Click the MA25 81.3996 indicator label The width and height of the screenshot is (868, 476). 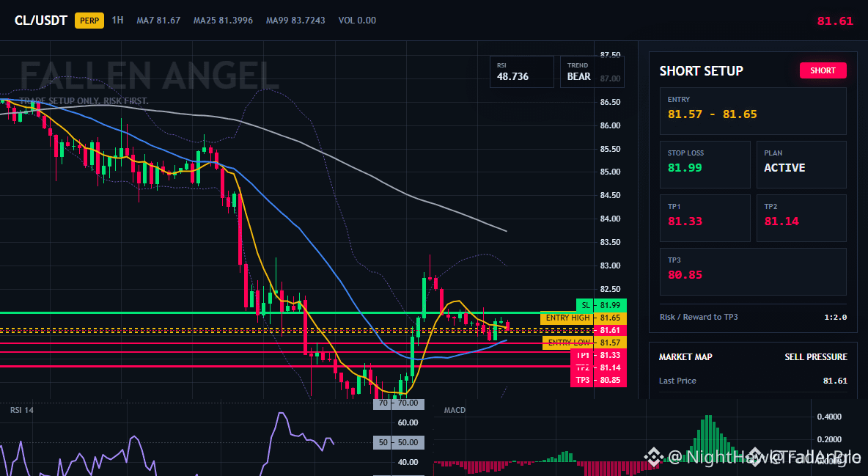223,21
